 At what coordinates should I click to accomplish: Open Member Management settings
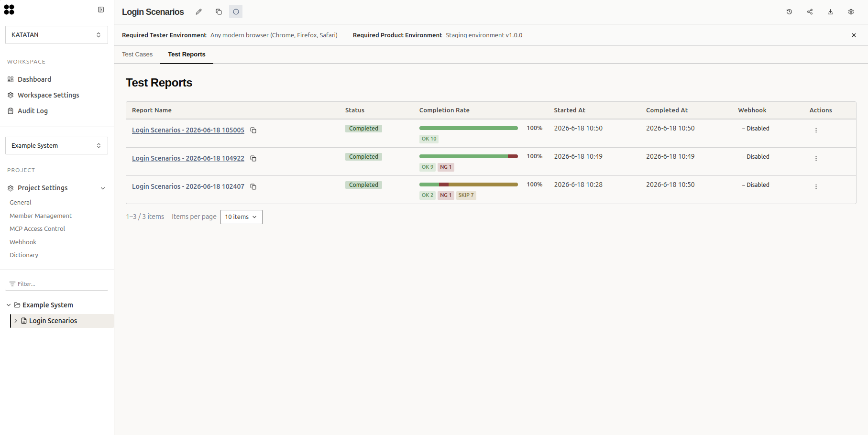(x=41, y=216)
